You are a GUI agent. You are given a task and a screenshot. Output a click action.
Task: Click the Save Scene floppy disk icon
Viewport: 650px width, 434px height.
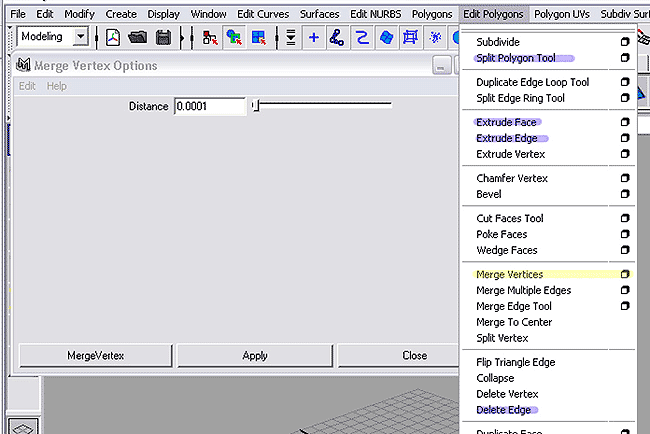[x=163, y=38]
